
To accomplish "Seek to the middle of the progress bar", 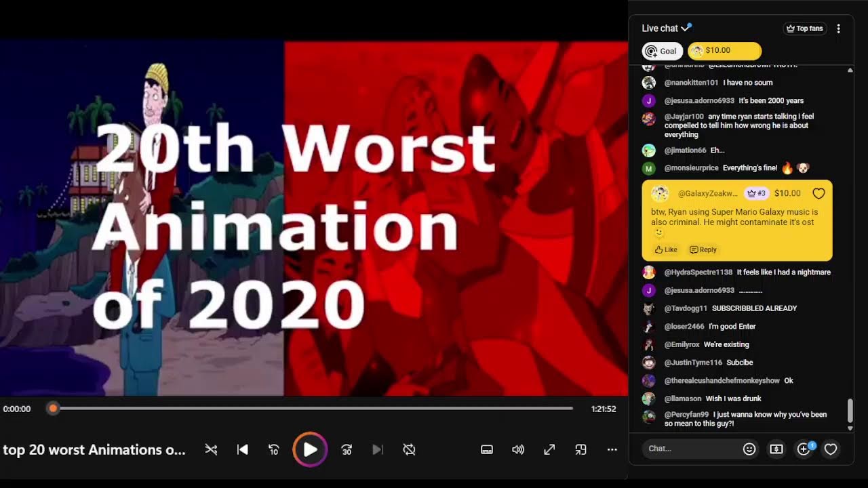I will pos(313,408).
